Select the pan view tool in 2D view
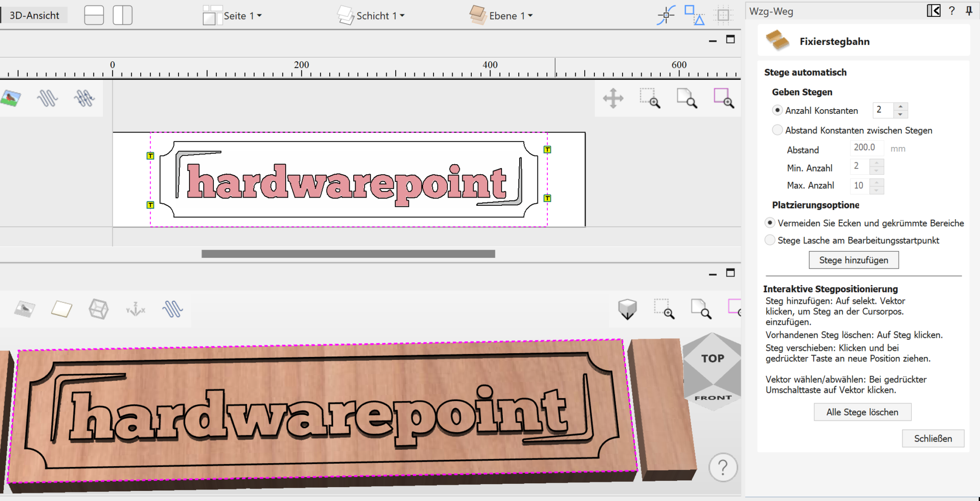 613,99
